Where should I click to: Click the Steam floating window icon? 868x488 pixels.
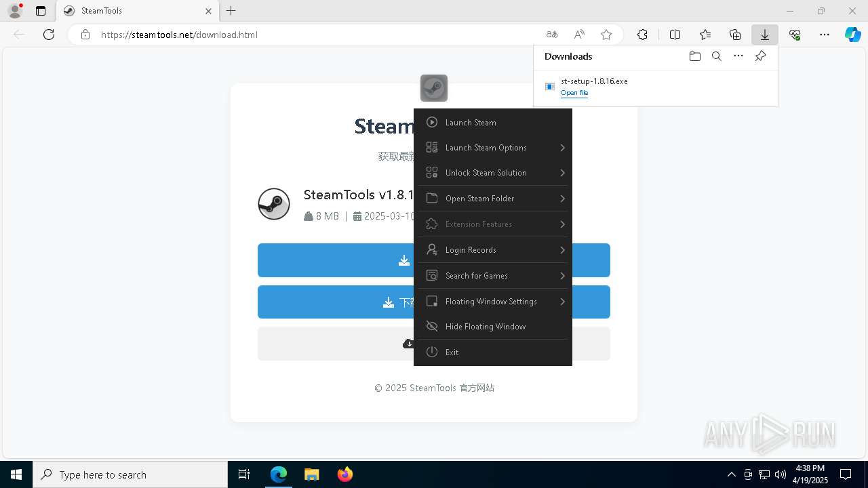click(434, 88)
